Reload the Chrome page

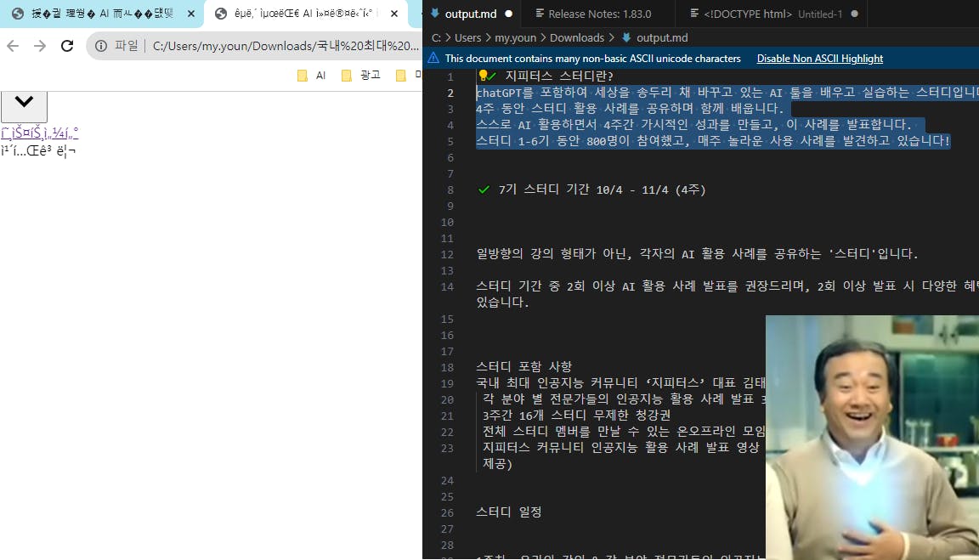pos(67,46)
